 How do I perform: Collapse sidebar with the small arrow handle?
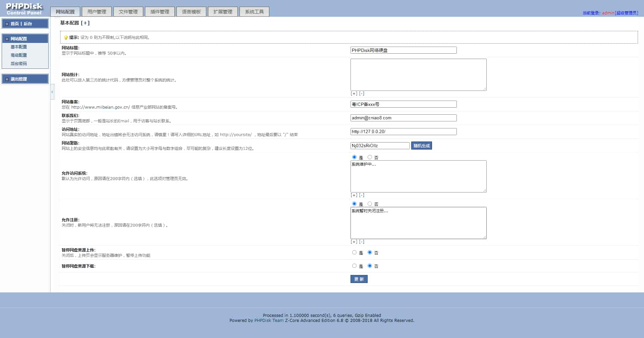pyautogui.click(x=52, y=92)
